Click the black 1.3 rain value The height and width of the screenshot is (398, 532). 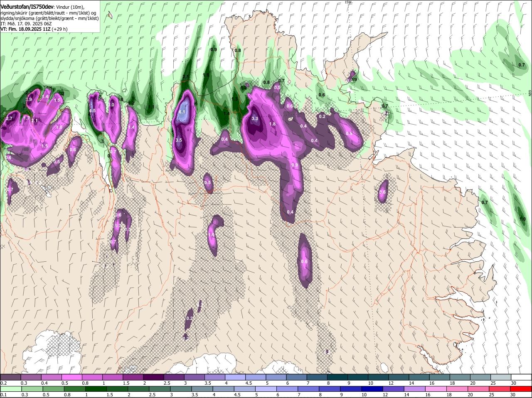(x=235, y=99)
